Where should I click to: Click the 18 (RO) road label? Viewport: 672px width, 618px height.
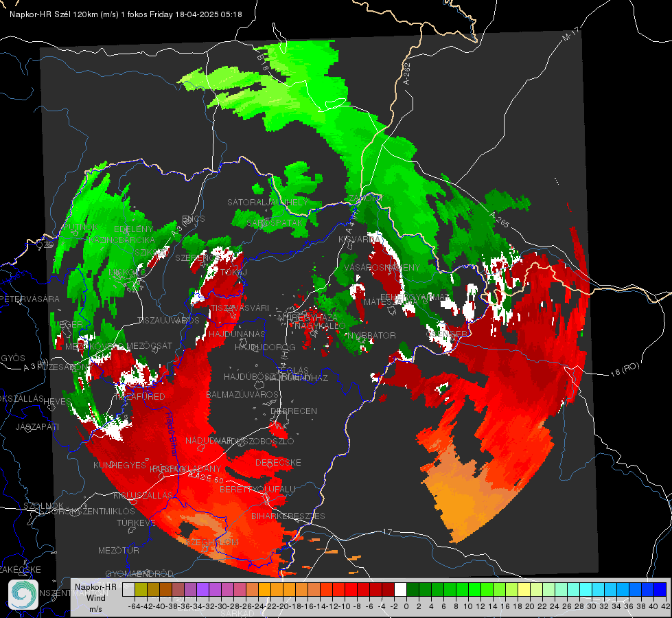pos(625,369)
